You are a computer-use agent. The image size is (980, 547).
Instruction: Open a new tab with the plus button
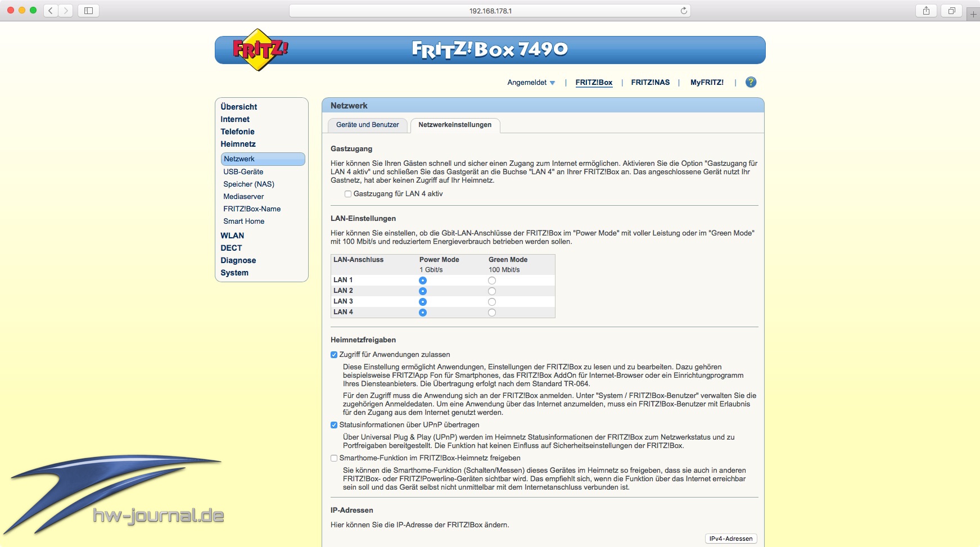point(973,14)
